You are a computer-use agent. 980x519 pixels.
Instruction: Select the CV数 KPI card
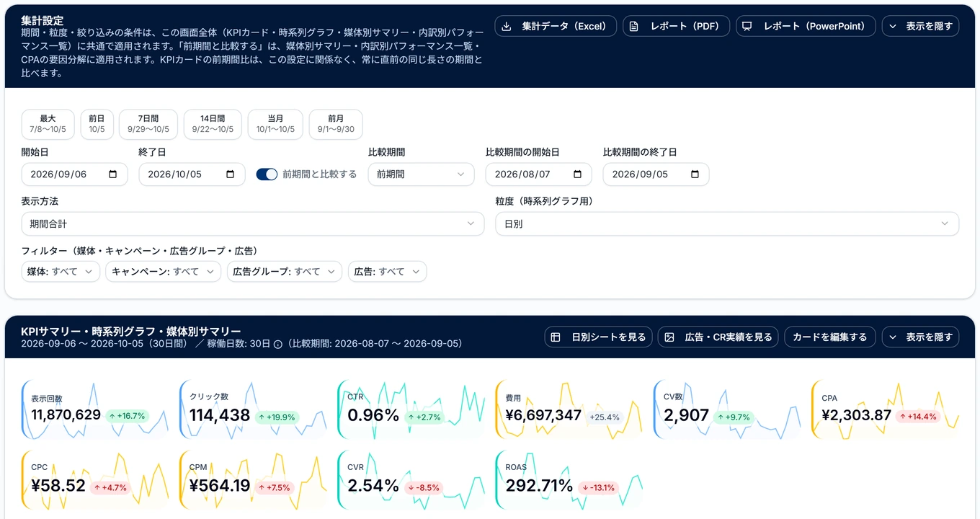(728, 409)
